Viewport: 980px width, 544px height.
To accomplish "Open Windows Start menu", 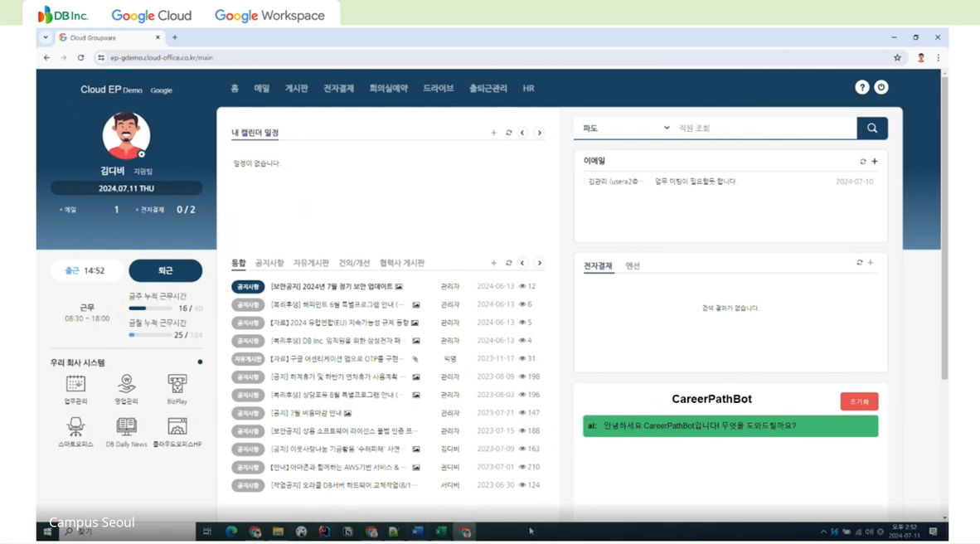I will 47,532.
